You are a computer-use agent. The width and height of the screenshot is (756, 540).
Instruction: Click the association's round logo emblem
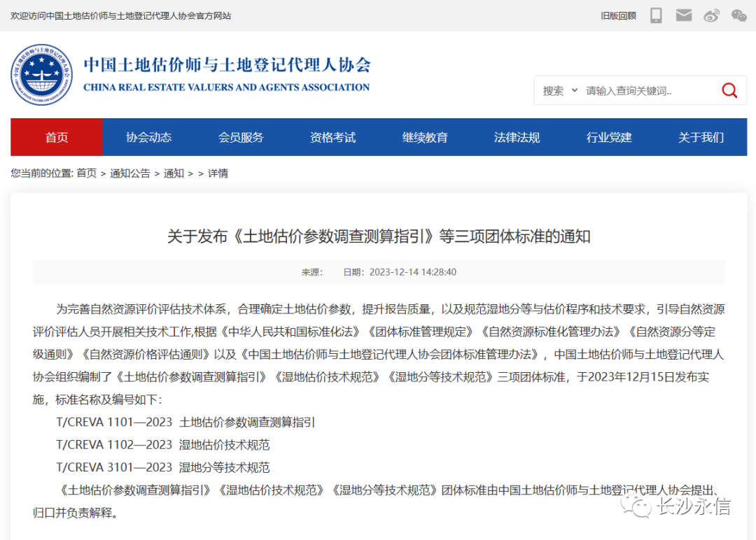[x=41, y=75]
